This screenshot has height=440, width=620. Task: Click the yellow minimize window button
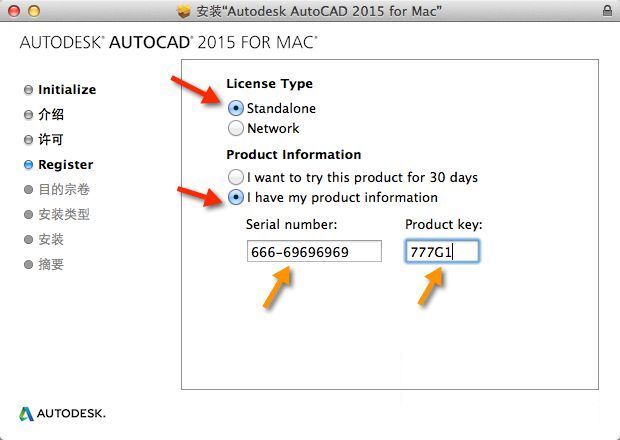click(x=34, y=11)
